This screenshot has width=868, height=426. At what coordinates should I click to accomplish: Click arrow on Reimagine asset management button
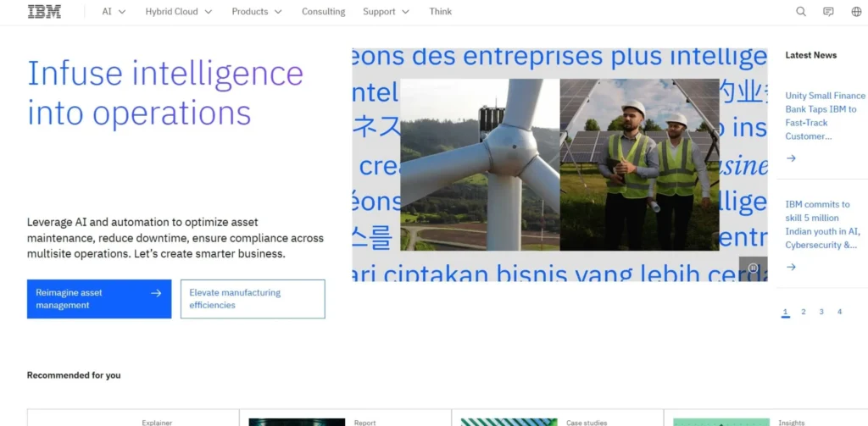pyautogui.click(x=156, y=293)
